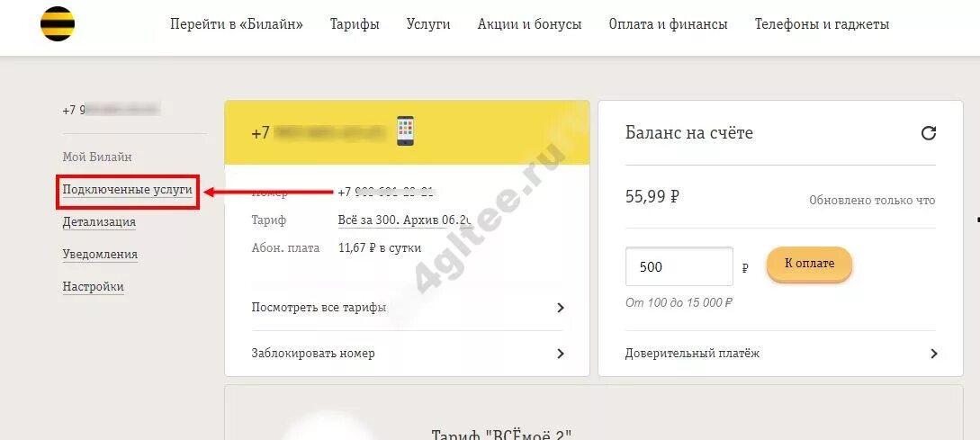Expand Посмотреть все тарифы chevron
This screenshot has width=980, height=440.
(x=561, y=308)
